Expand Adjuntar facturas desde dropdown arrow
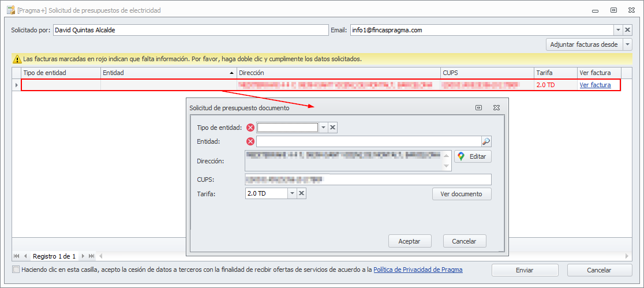The width and height of the screenshot is (644, 288). coord(627,44)
